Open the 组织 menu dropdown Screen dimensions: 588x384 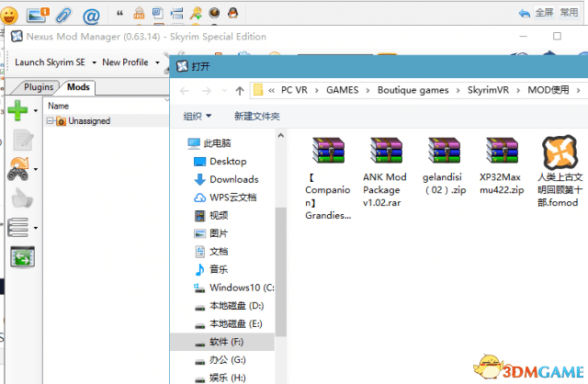tap(198, 117)
